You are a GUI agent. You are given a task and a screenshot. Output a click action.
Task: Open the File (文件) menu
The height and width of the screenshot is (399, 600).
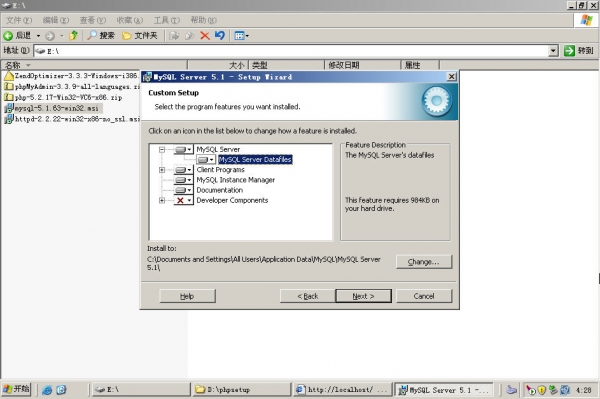point(19,20)
